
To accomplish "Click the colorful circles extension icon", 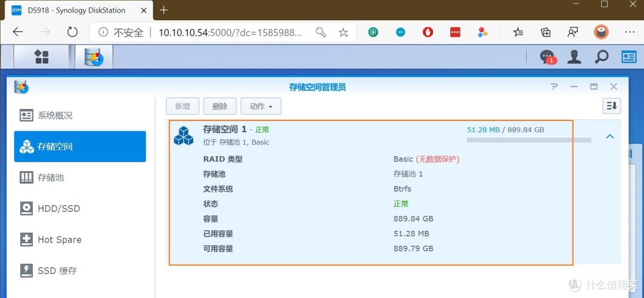I will (x=482, y=32).
